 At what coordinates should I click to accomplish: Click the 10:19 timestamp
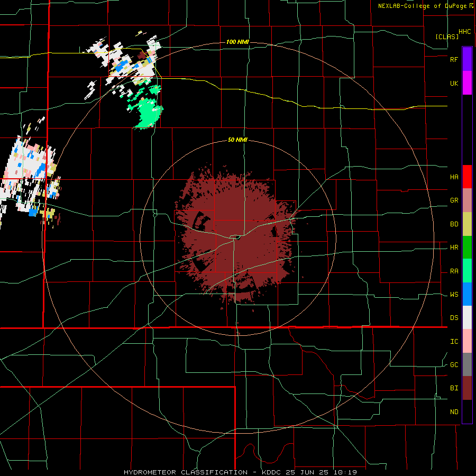[x=344, y=472]
